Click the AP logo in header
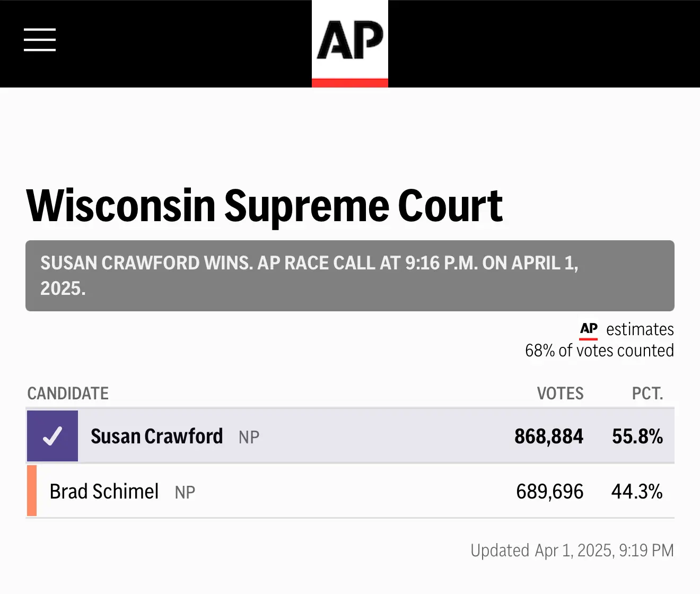The width and height of the screenshot is (700, 594). 350,41
